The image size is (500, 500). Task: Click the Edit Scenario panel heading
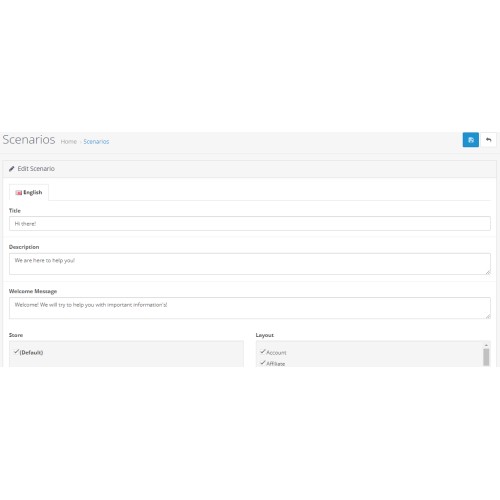[x=36, y=169]
